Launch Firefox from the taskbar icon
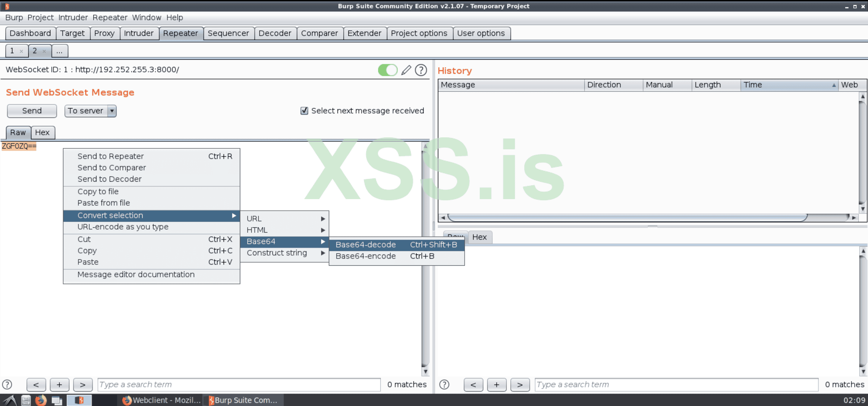 coord(41,400)
